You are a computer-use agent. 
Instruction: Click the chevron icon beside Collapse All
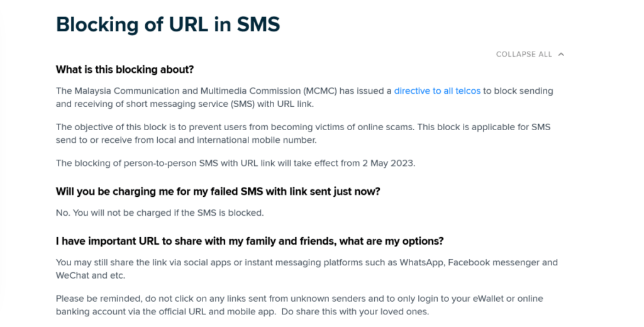[561, 54]
